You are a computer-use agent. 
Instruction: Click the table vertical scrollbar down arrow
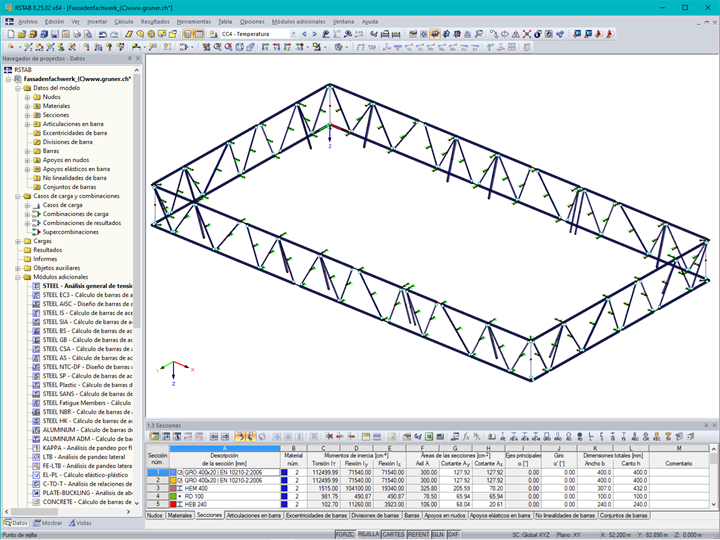point(713,505)
